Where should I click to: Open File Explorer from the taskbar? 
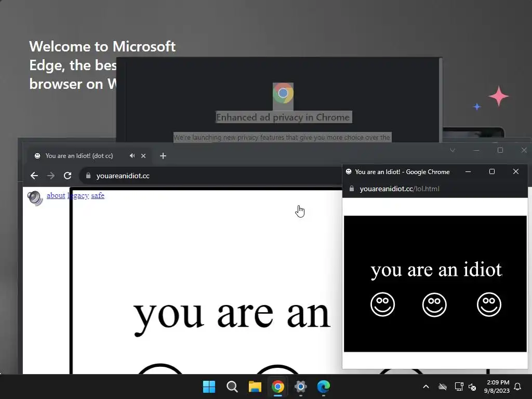tap(255, 387)
